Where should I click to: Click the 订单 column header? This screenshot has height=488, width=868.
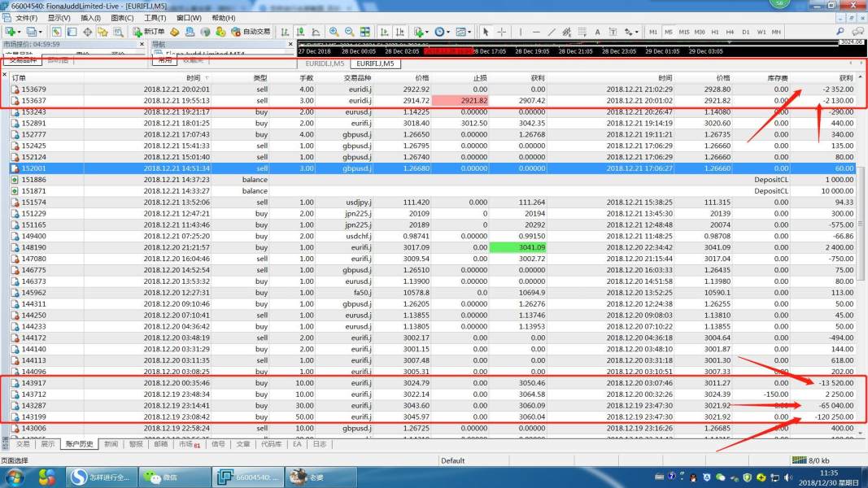(20, 78)
